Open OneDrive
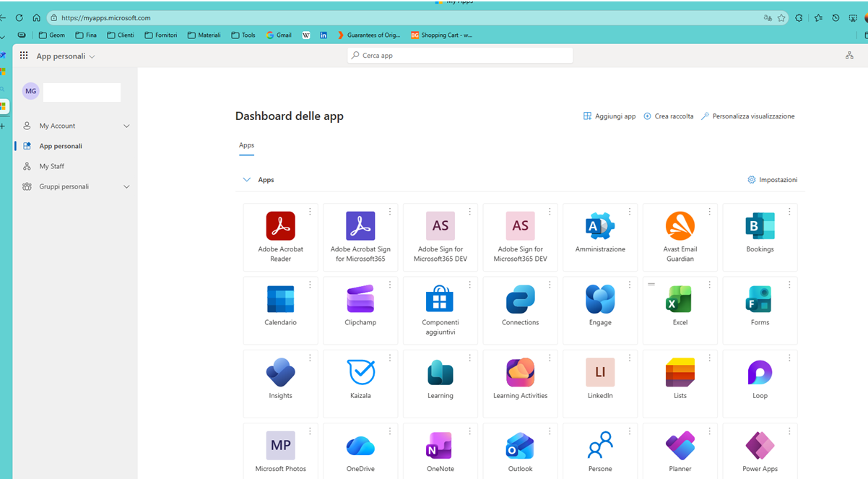Screen dimensions: 868x479 pos(360,452)
